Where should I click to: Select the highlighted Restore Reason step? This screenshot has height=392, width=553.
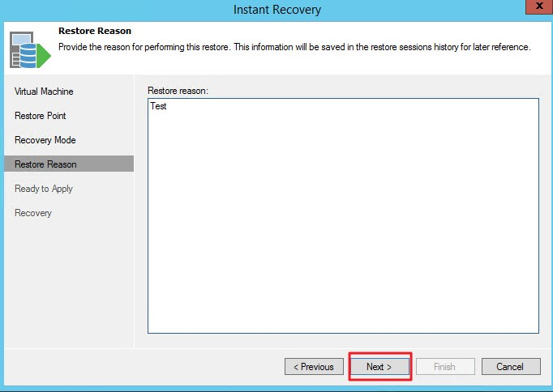(x=45, y=164)
